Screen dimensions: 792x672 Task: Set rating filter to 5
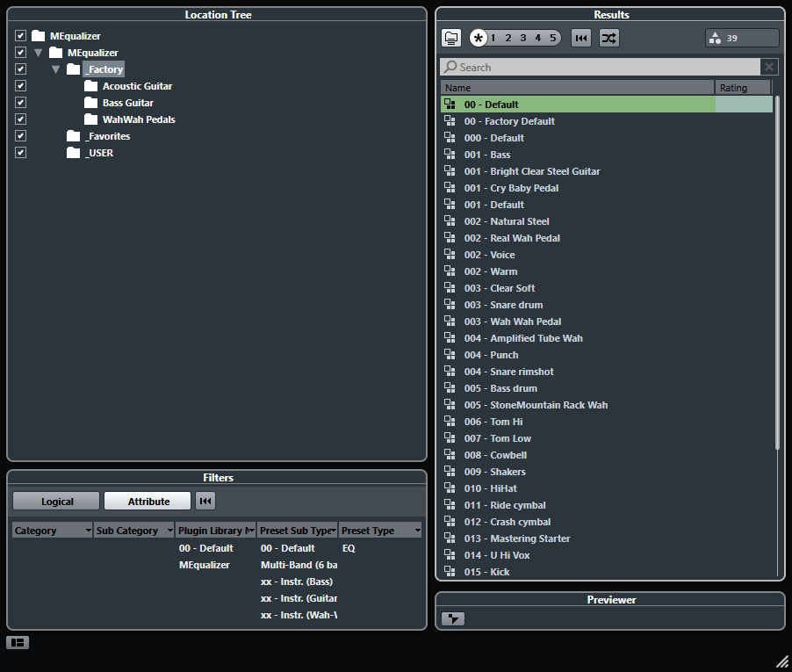553,38
